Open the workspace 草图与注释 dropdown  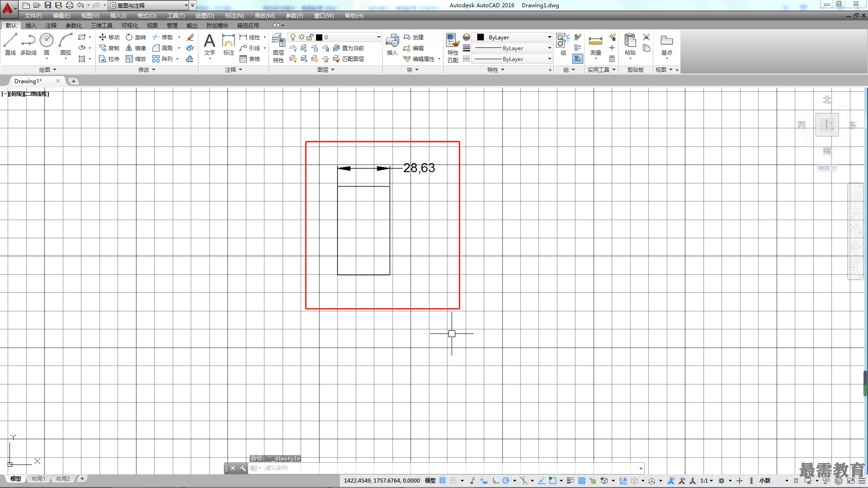(x=186, y=5)
